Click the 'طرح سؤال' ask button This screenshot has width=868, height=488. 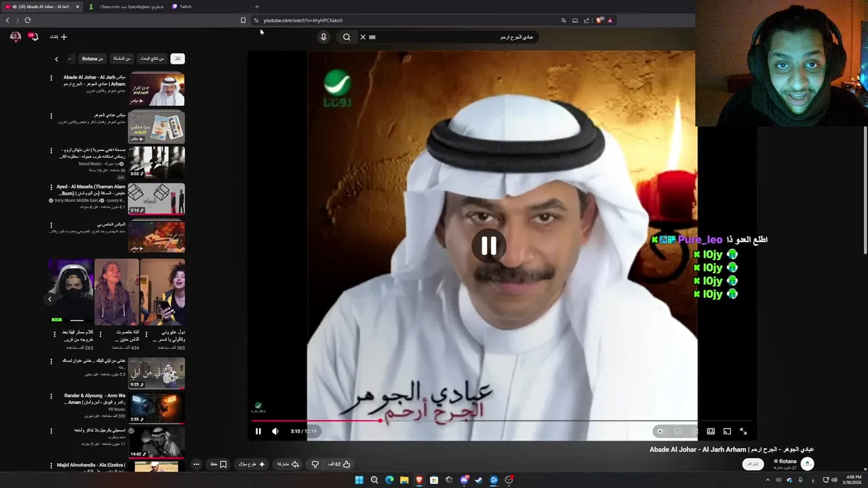point(252,464)
